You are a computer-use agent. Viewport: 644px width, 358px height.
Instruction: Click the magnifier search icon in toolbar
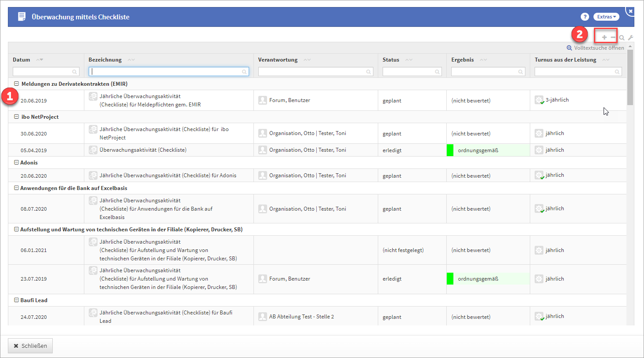coord(622,38)
